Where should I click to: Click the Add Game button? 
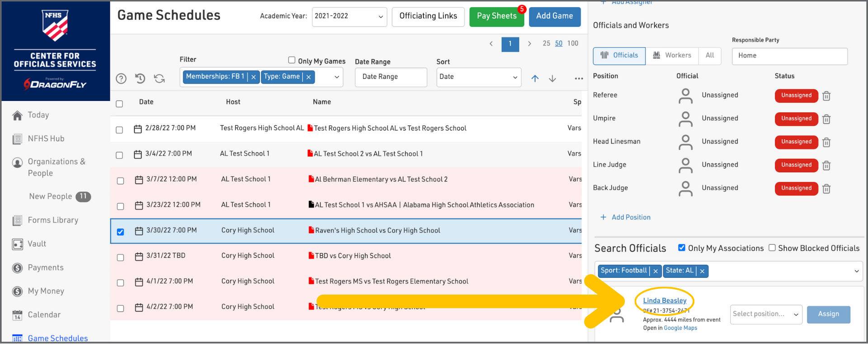tap(554, 16)
